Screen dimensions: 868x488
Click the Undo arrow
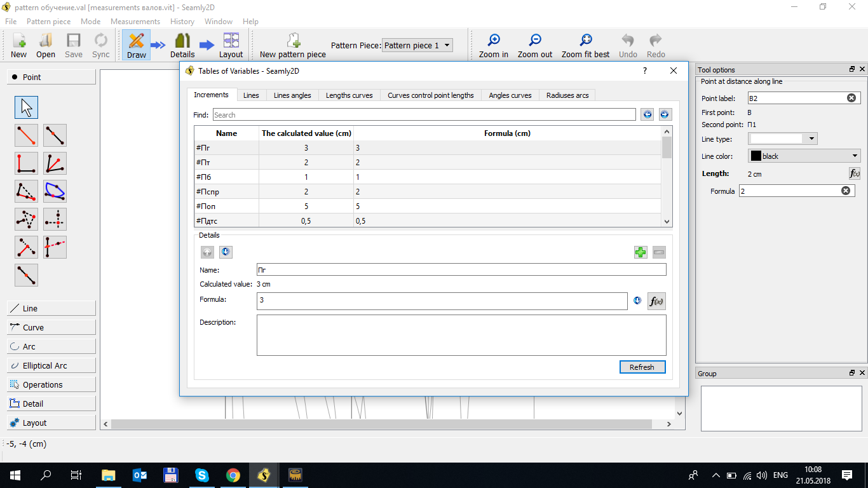[628, 46]
